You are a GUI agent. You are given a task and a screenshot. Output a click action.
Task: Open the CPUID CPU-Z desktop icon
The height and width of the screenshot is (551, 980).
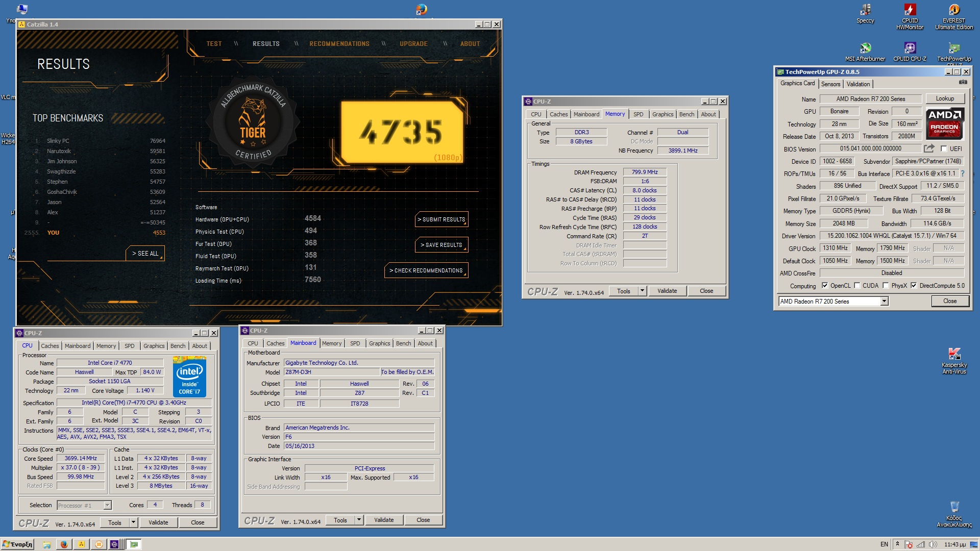click(x=910, y=52)
